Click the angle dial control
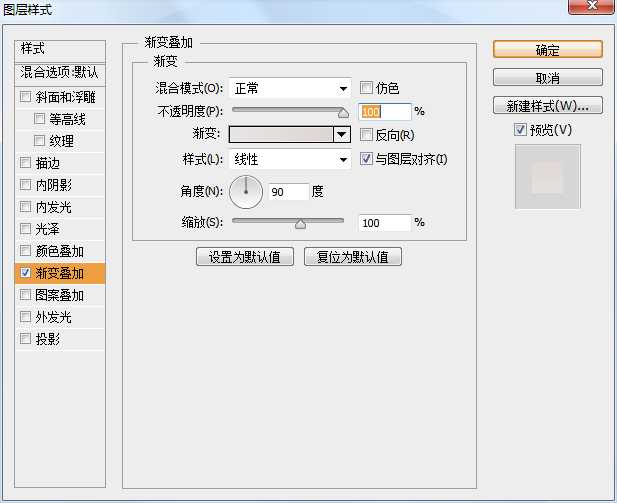 245,191
